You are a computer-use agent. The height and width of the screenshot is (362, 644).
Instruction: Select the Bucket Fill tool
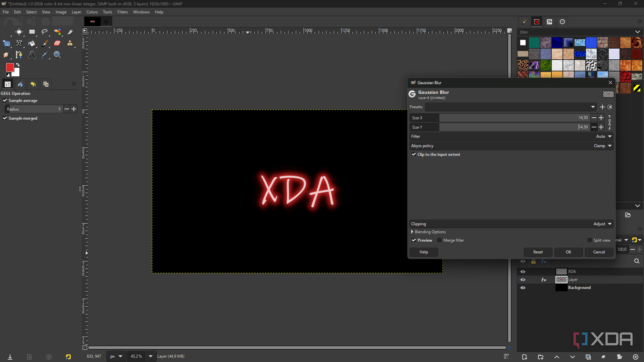click(x=32, y=43)
